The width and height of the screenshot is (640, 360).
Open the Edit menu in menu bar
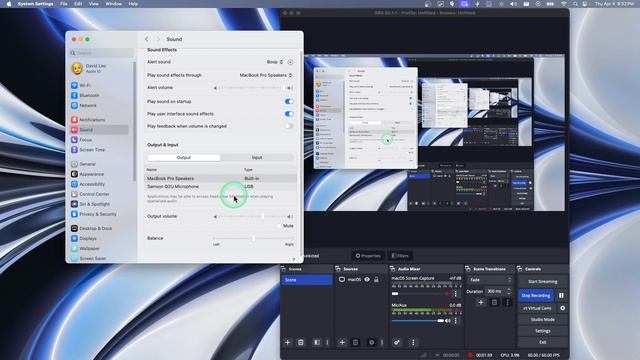[78, 4]
